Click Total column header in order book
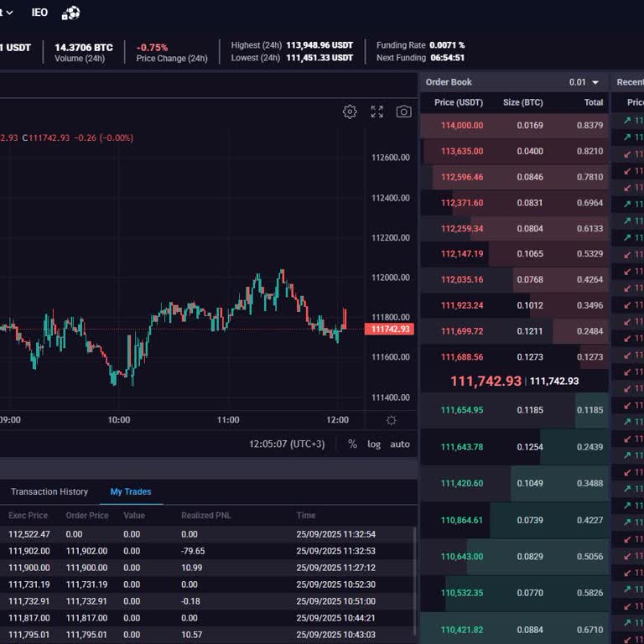 (594, 102)
